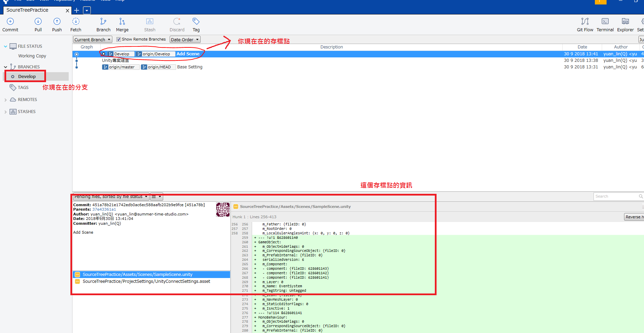Open parent commit link 37e43361a1
The height and width of the screenshot is (333, 644).
104,209
